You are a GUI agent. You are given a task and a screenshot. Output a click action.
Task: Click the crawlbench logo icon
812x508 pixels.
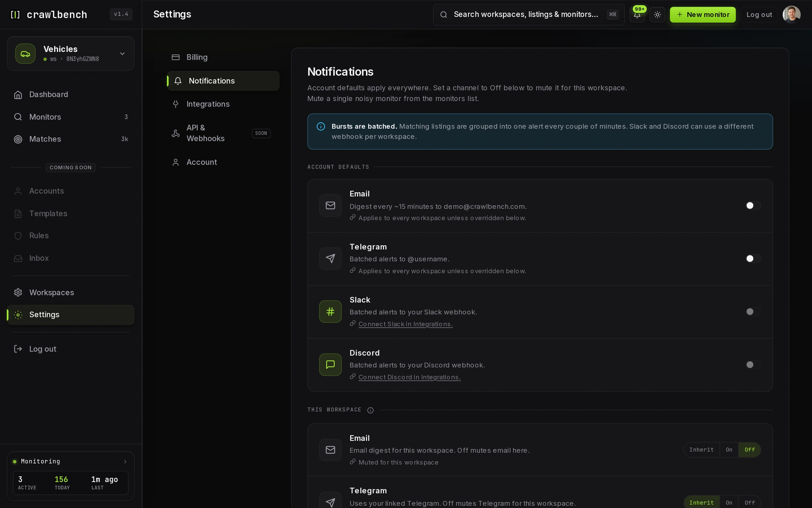[x=15, y=14]
